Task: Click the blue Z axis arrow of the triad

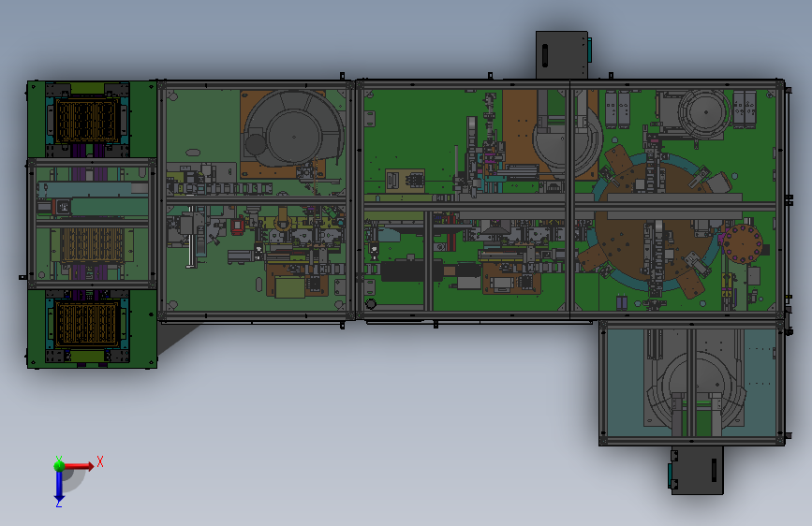Action: (59, 486)
